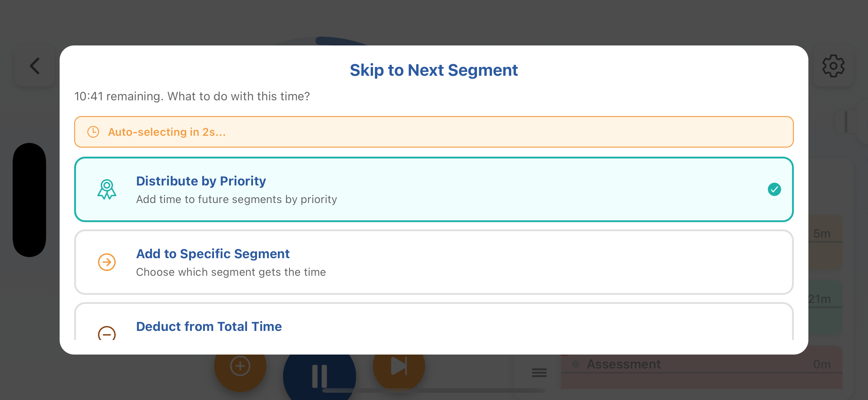Choose Add to Specific Segment option

434,262
